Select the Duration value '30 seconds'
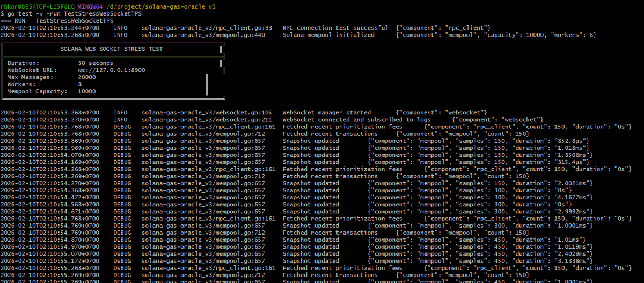 coord(96,63)
